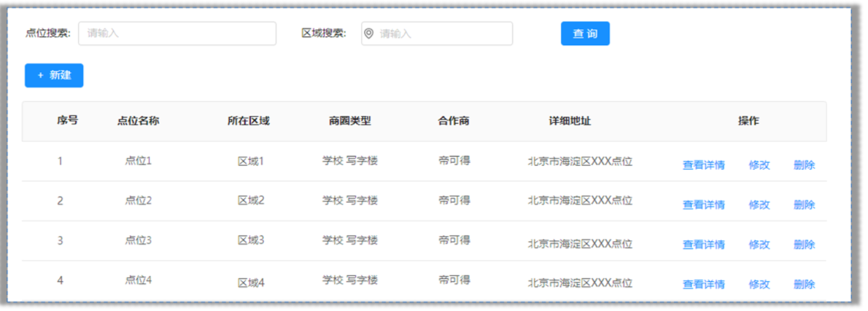The width and height of the screenshot is (868, 311).
Task: Click the 所在区域 column header
Action: pyautogui.click(x=249, y=121)
